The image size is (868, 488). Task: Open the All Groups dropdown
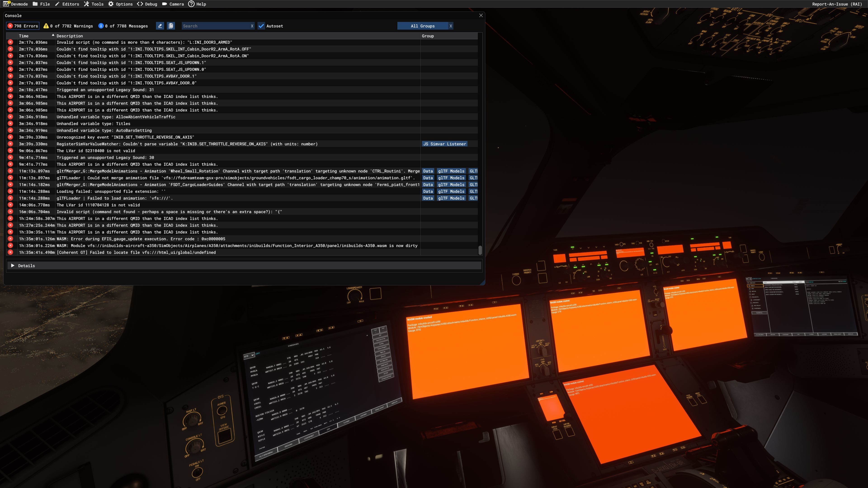click(422, 26)
